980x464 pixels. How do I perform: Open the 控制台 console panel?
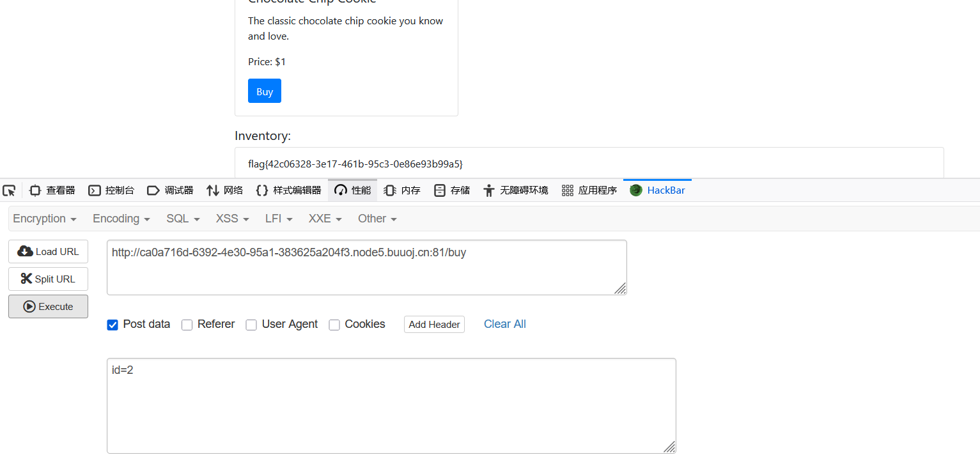tap(111, 190)
